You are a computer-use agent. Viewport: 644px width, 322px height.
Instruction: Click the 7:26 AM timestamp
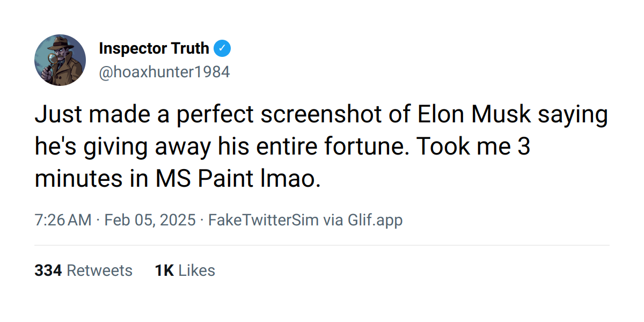[63, 220]
